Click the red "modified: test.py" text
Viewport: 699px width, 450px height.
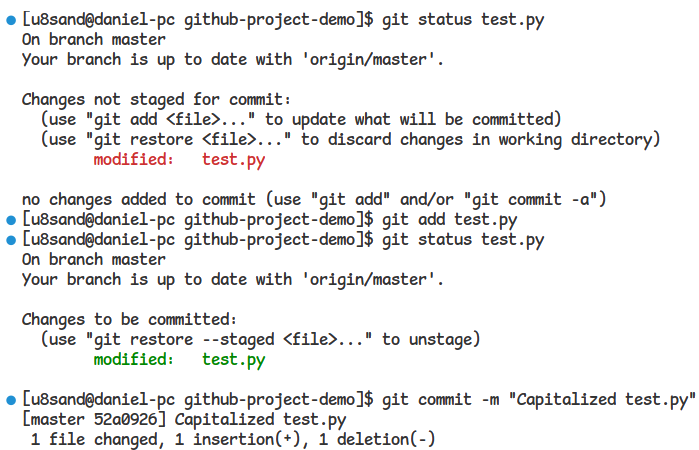click(179, 159)
